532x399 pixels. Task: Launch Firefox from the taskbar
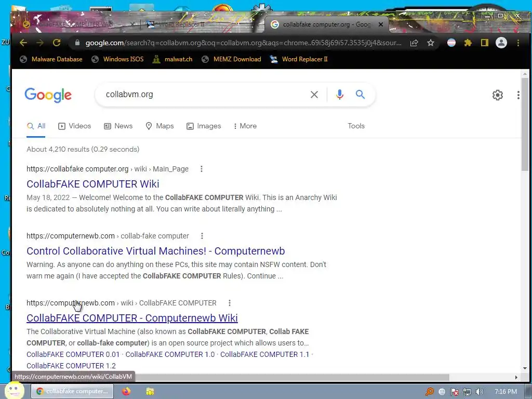click(x=126, y=391)
